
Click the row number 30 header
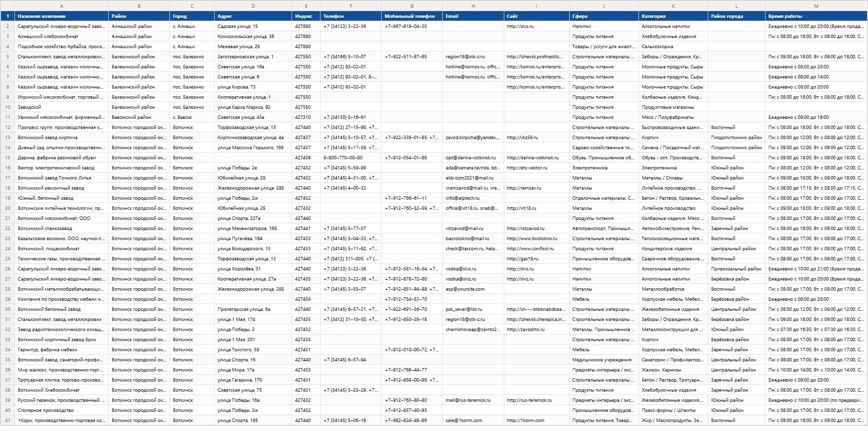7,309
